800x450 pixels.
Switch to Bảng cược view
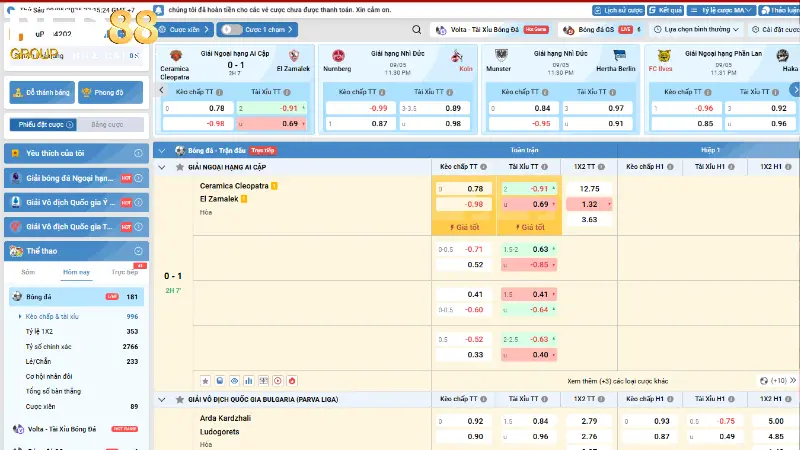coord(107,124)
